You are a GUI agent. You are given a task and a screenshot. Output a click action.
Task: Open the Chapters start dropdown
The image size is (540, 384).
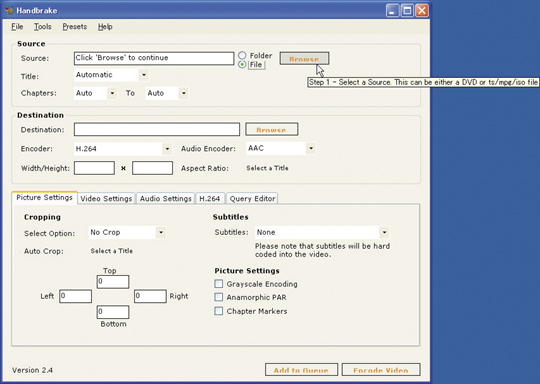click(95, 93)
